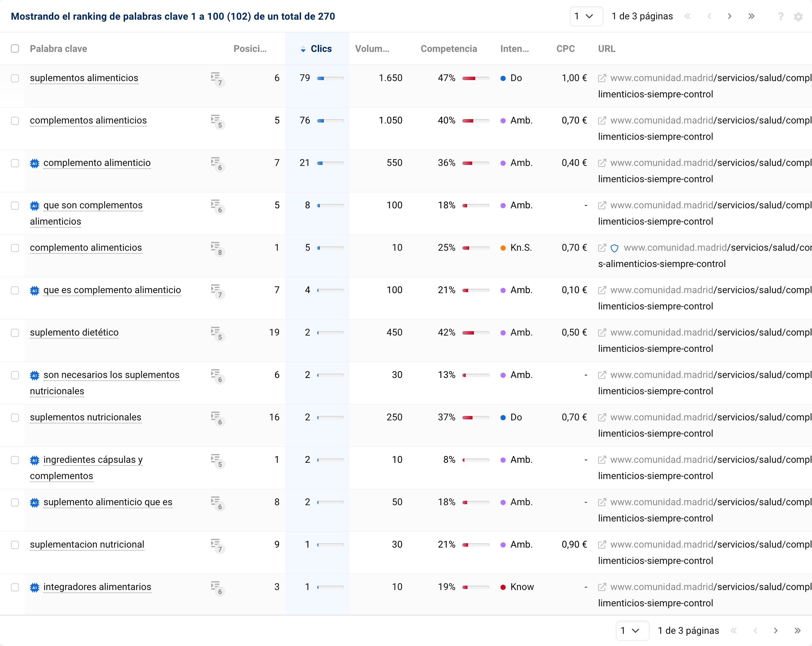Open table settings gear icon
The image size is (812, 646).
pyautogui.click(x=798, y=17)
